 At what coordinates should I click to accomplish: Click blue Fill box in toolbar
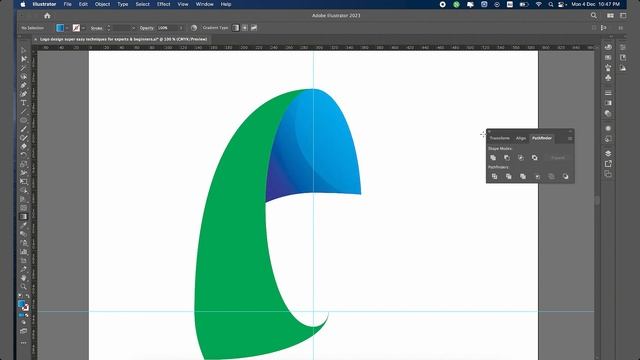pyautogui.click(x=21, y=304)
